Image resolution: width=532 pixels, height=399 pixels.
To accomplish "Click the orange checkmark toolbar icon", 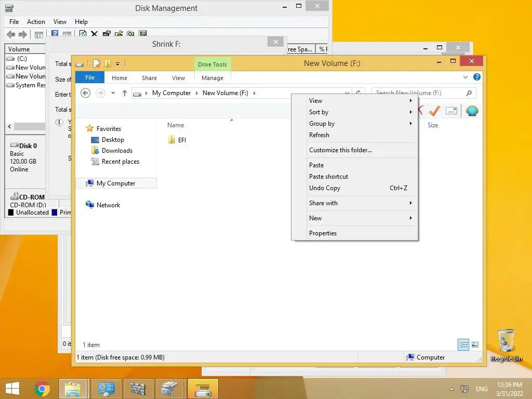I will [x=434, y=111].
